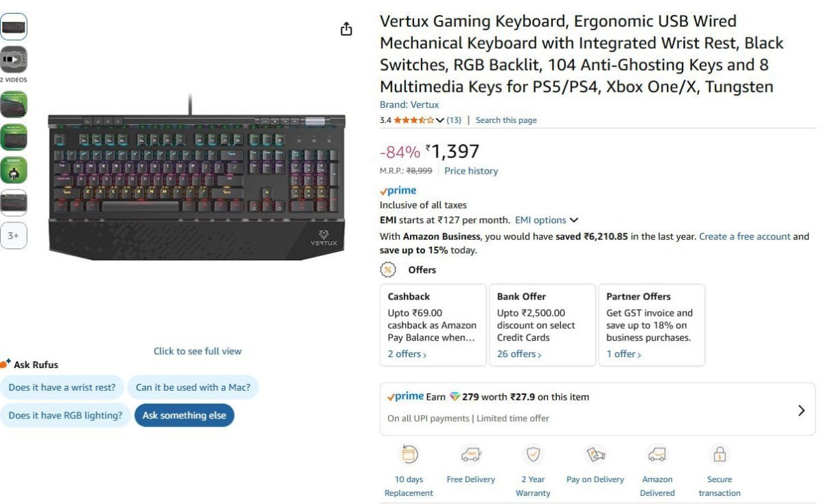This screenshot has height=504, width=824.
Task: Select the 2 Videos thumbnail
Action: (14, 60)
